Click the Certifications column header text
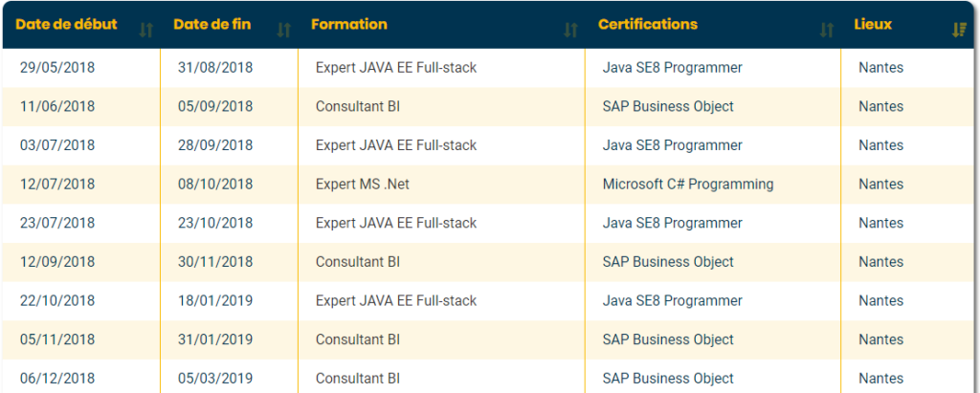980x393 pixels. pos(647,25)
